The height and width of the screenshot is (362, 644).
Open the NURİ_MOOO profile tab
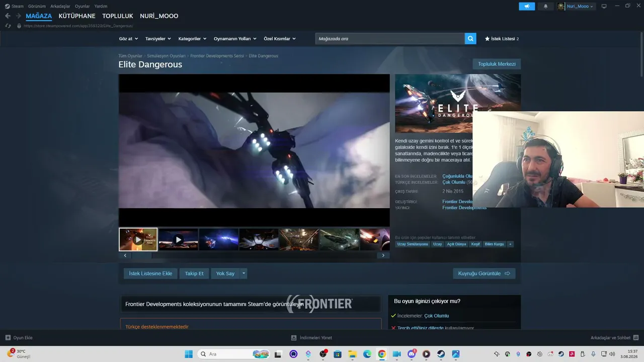tap(159, 16)
